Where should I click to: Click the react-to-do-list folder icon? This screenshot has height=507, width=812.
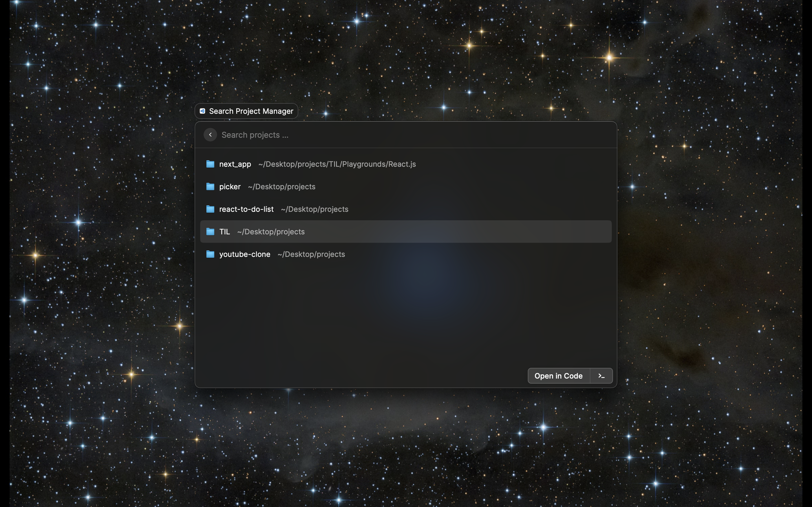pos(210,209)
